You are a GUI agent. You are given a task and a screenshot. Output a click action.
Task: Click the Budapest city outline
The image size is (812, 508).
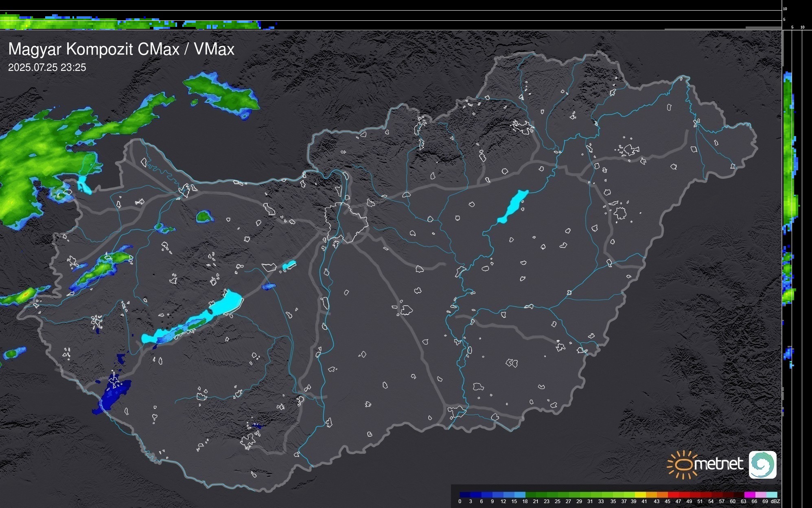point(346,222)
